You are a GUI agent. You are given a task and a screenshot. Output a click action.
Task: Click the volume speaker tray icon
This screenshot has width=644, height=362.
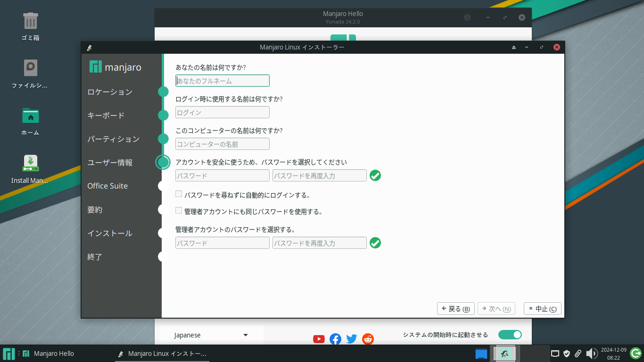tap(591, 354)
